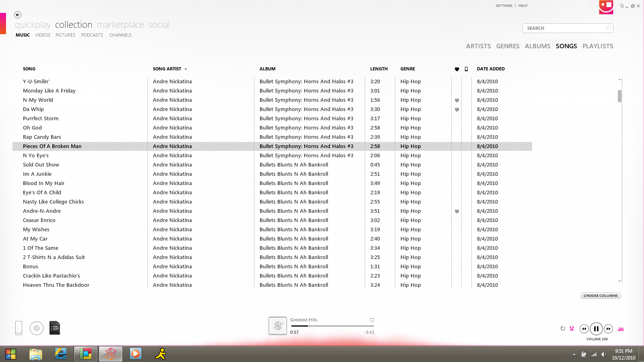Skip to next track
Viewport: 644px width, 362px height.
[608, 329]
